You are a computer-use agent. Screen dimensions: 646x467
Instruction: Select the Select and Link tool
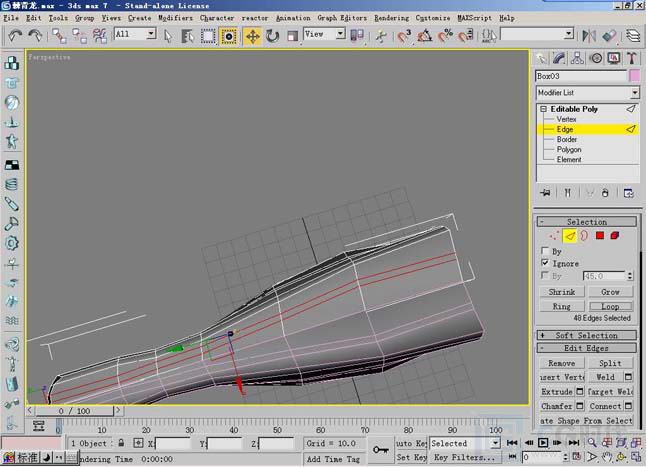(59, 36)
